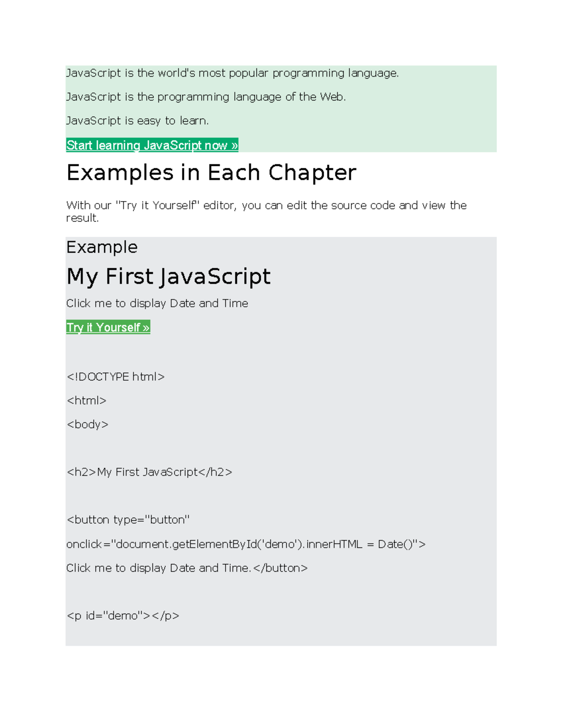Click the <html> tag code line
Image resolution: width=563 pixels, height=728 pixels.
87,401
